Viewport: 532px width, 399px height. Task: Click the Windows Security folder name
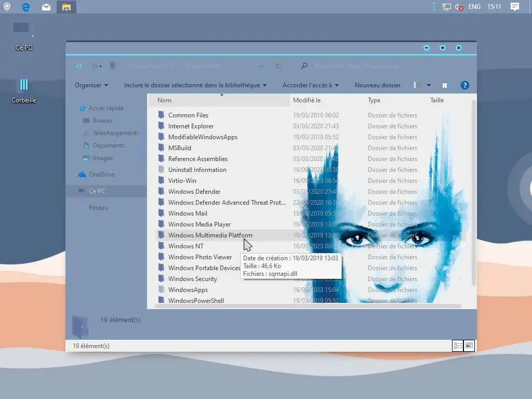coord(193,279)
